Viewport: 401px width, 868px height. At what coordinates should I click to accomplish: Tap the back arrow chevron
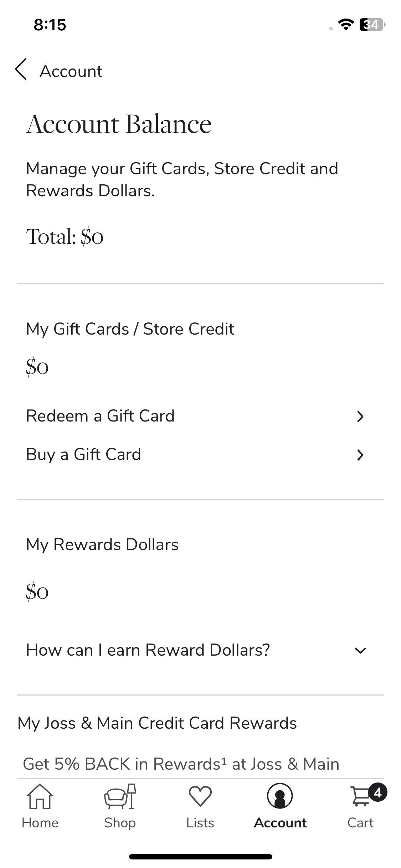pyautogui.click(x=21, y=69)
